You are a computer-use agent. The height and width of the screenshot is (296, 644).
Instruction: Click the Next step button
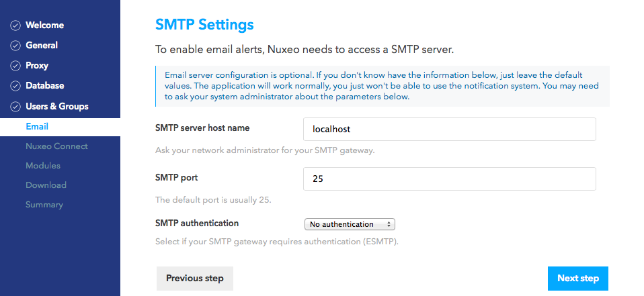coord(578,279)
